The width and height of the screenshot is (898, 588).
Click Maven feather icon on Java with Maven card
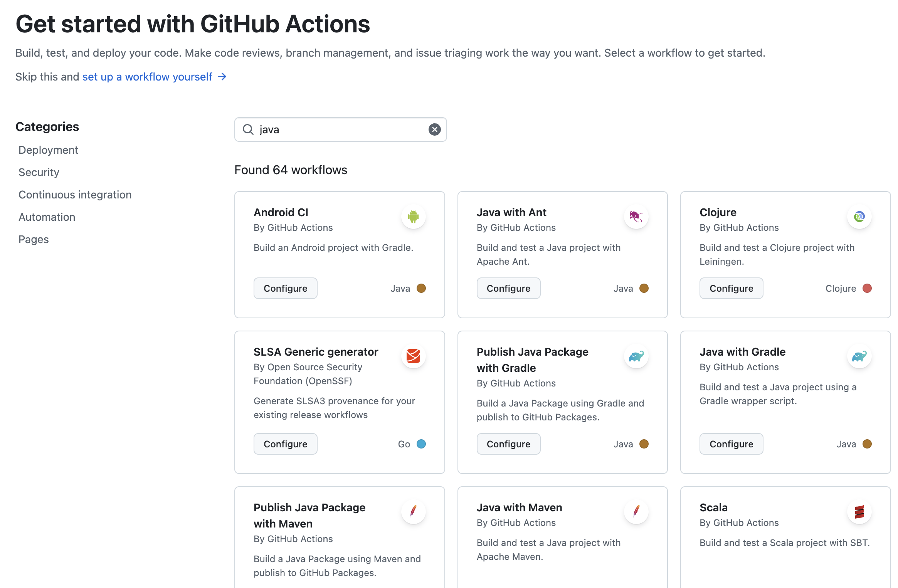click(636, 512)
